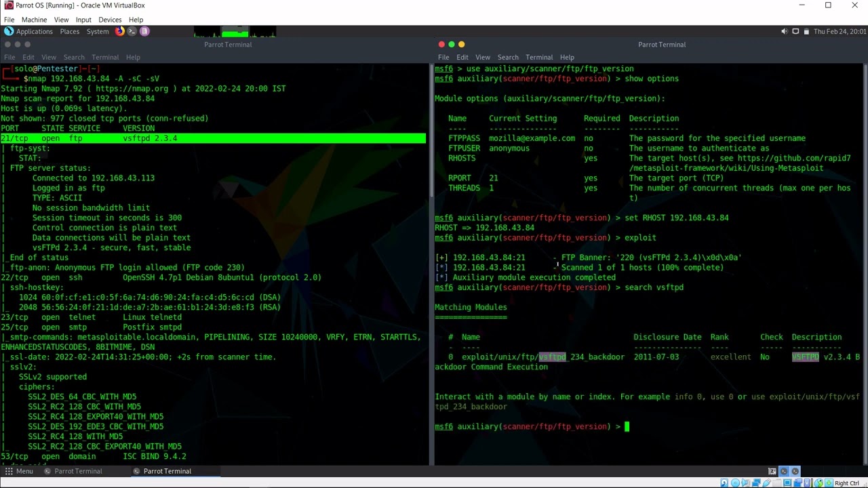Click the battery icon in the top panel
This screenshot has height=488, width=868.
click(806, 31)
